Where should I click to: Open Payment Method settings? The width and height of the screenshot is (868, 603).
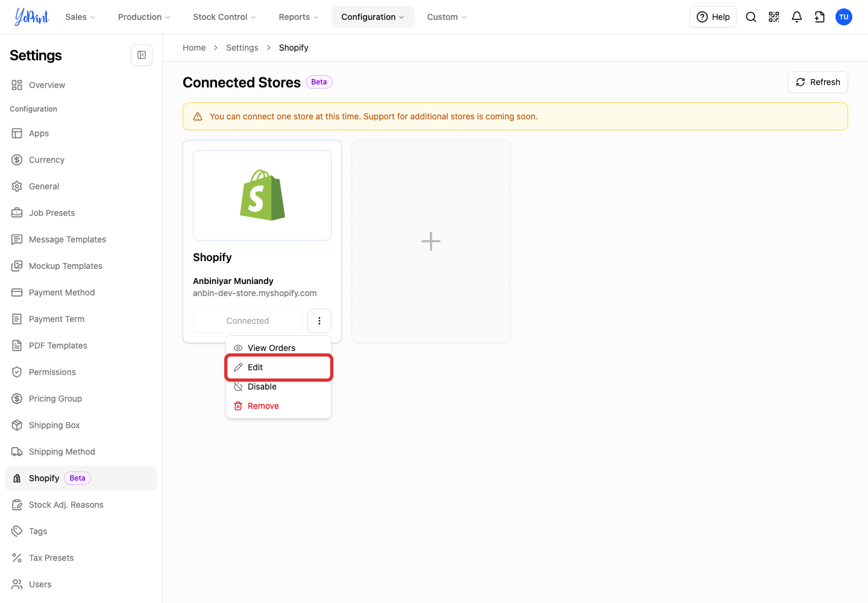tap(81, 292)
